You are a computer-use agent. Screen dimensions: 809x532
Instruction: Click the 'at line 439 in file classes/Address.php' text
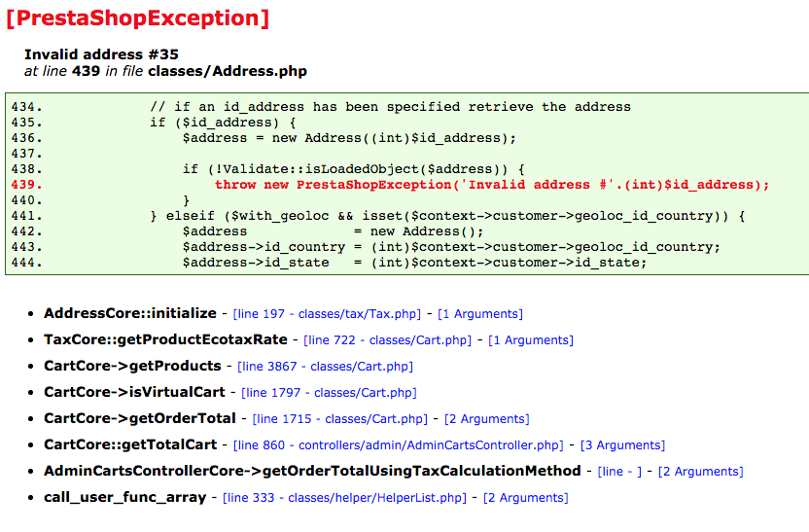[165, 71]
